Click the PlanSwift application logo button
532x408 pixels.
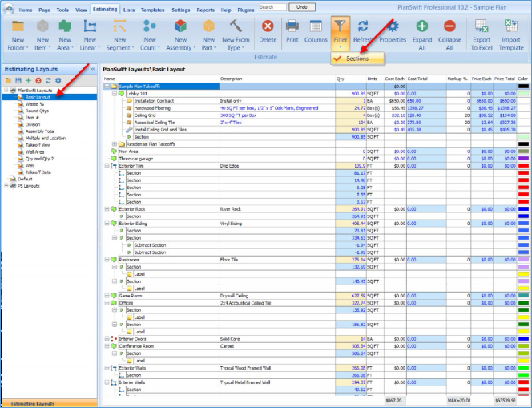(9, 9)
